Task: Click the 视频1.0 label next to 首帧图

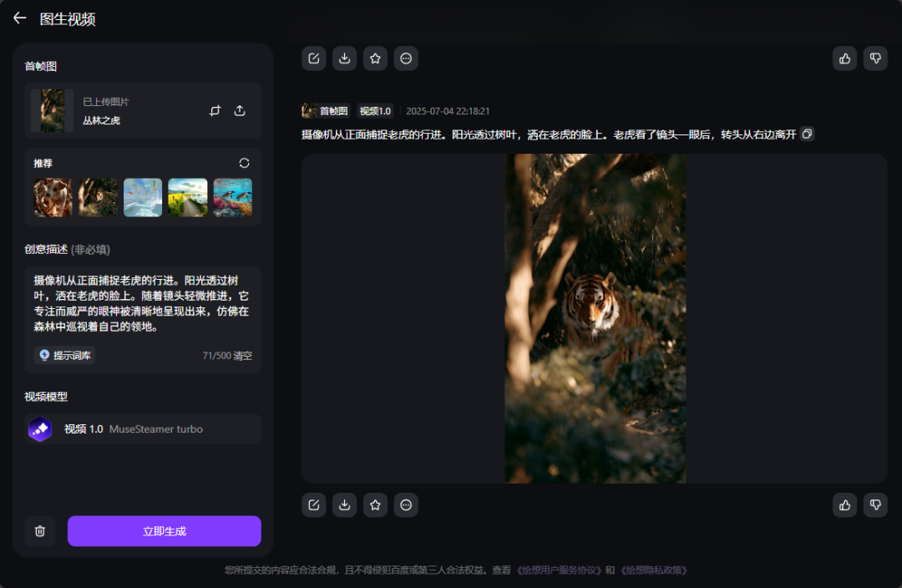Action: (375, 110)
